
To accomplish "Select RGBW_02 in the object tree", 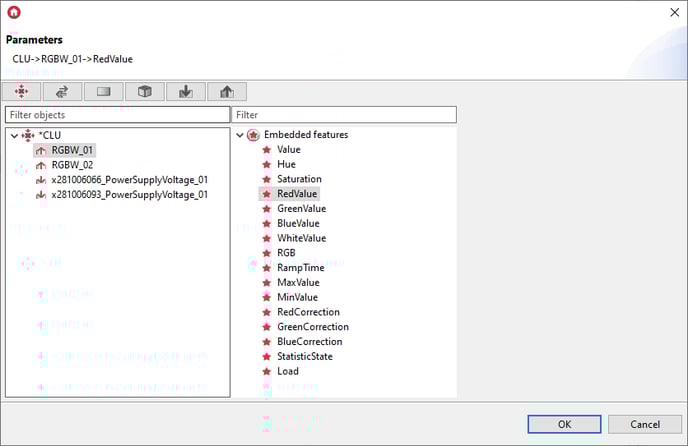I will pyautogui.click(x=72, y=165).
